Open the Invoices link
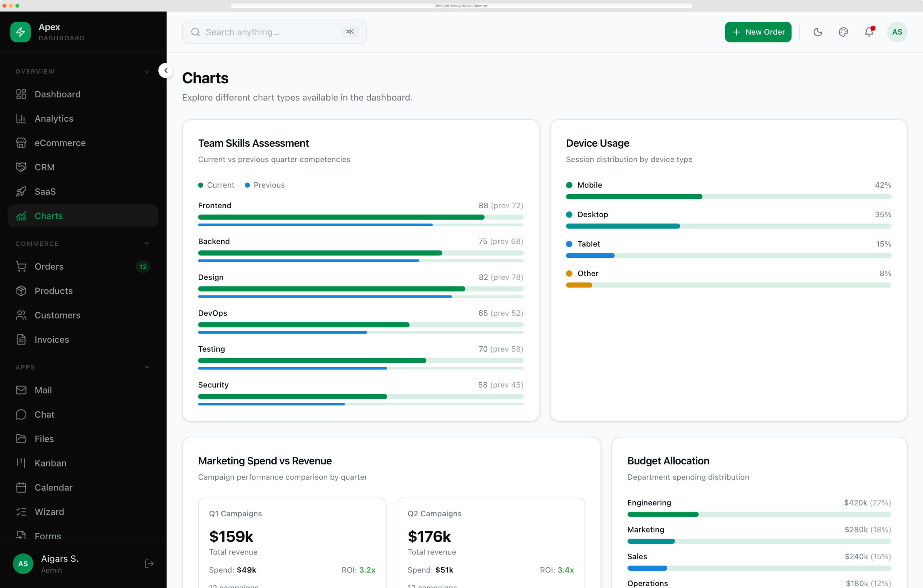This screenshot has height=588, width=923. point(83,339)
